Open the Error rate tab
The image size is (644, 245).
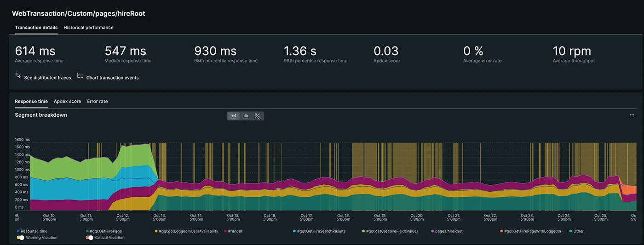97,101
